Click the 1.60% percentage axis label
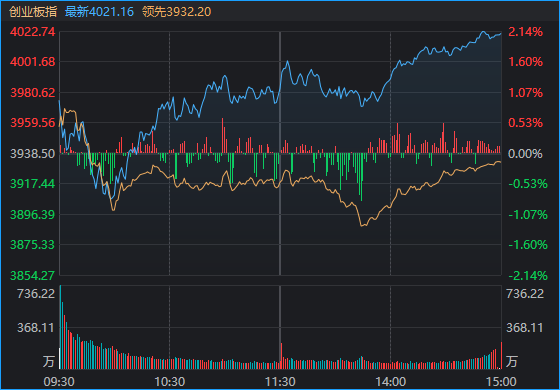The width and height of the screenshot is (560, 390). pyautogui.click(x=525, y=62)
